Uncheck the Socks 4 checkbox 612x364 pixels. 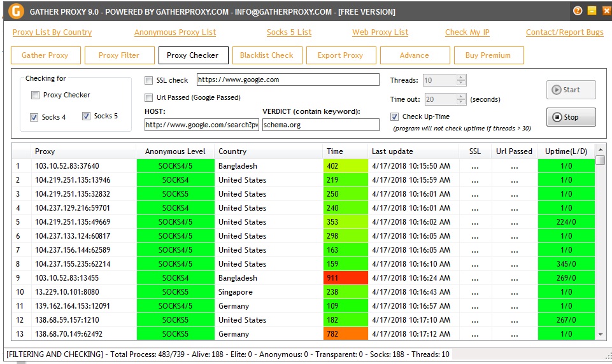34,117
